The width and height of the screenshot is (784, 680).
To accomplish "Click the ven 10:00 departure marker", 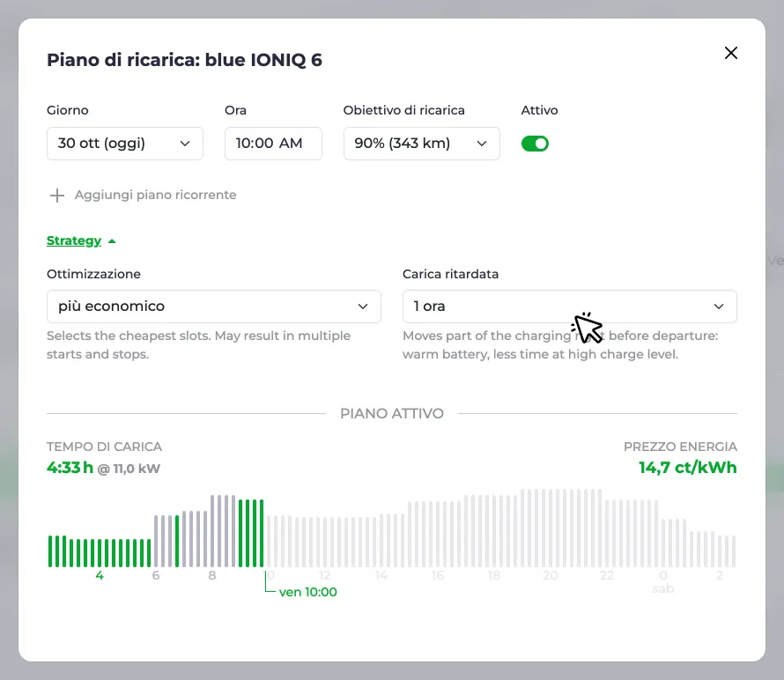I will pyautogui.click(x=308, y=592).
